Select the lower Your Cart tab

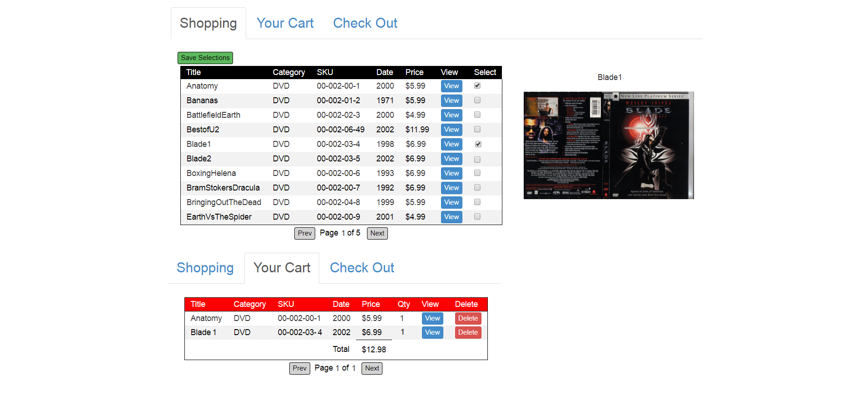point(282,268)
